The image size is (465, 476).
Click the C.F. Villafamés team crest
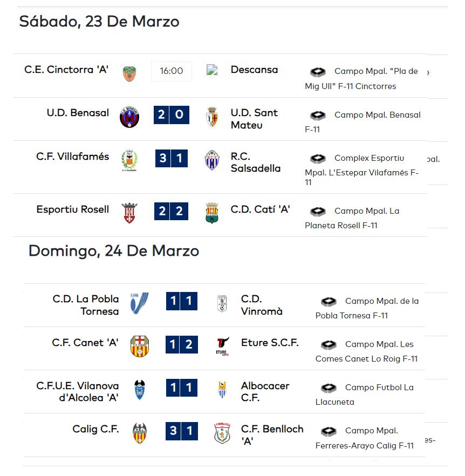point(129,160)
